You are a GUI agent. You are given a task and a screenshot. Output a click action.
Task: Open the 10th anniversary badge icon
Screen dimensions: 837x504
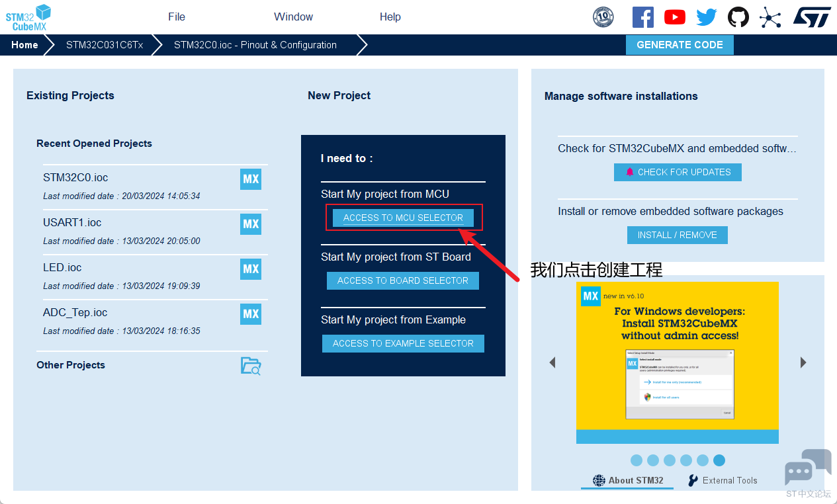point(603,17)
